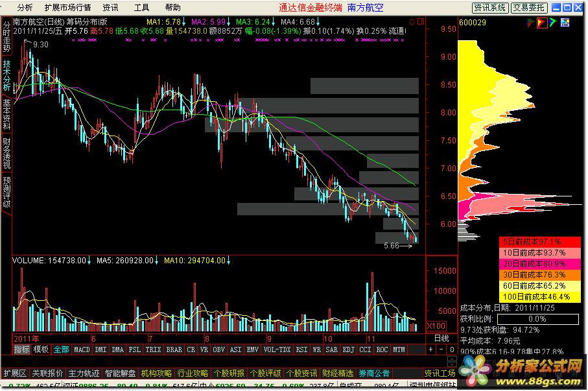The height and width of the screenshot is (391, 588).
Task: Select the ASI indicator
Action: coord(235,350)
